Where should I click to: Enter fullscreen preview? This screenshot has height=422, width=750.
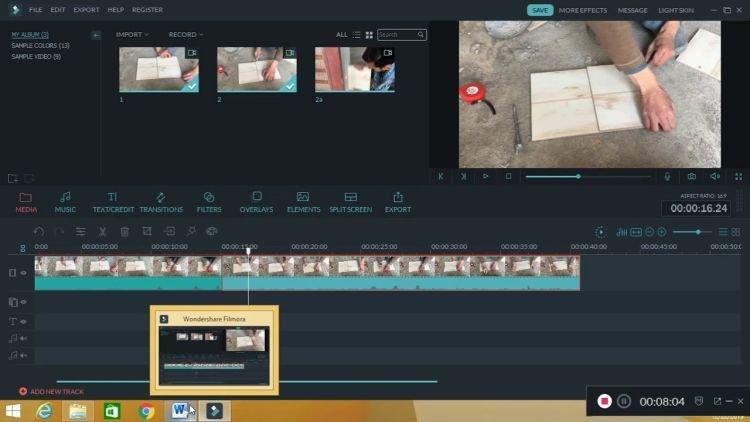[x=739, y=177]
